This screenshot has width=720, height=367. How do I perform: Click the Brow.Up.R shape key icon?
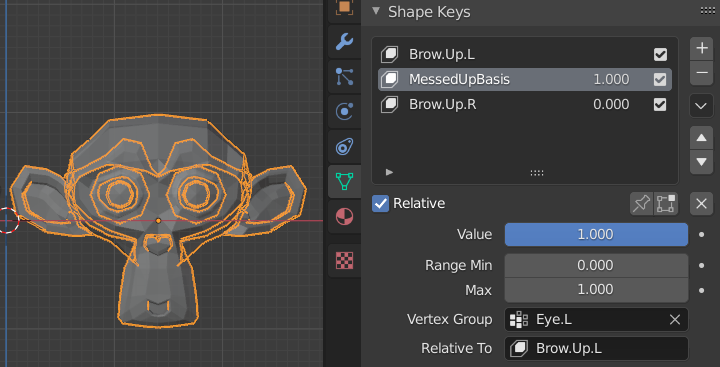point(389,105)
